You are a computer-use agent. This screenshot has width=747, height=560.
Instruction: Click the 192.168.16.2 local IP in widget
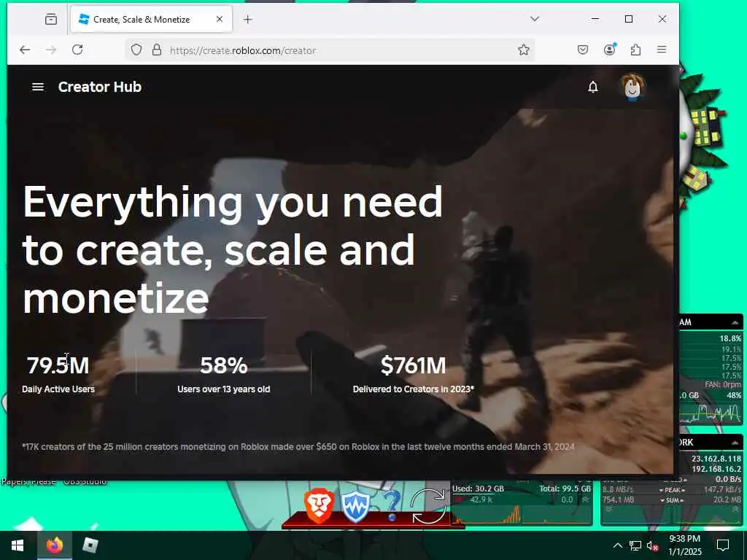(716, 469)
